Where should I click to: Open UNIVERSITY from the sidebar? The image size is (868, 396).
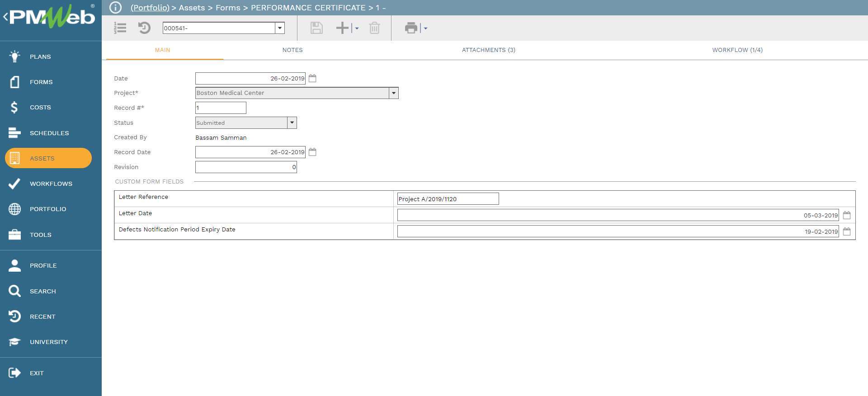coord(49,342)
